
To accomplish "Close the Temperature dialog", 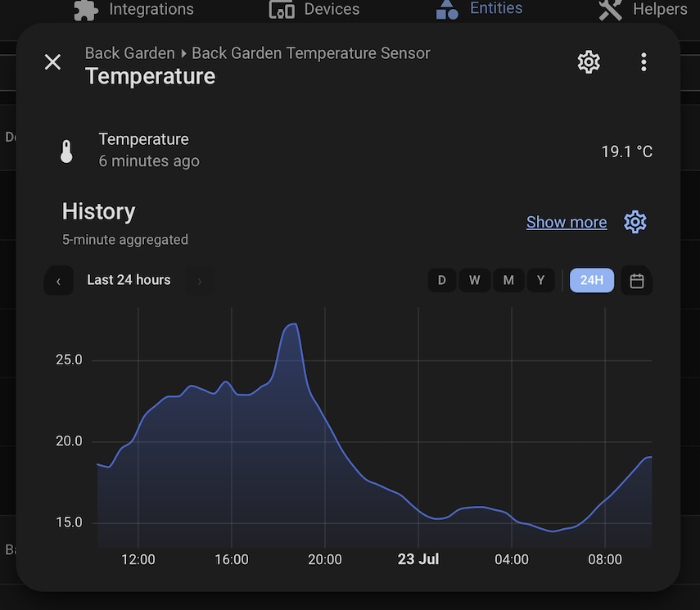I will click(52, 62).
